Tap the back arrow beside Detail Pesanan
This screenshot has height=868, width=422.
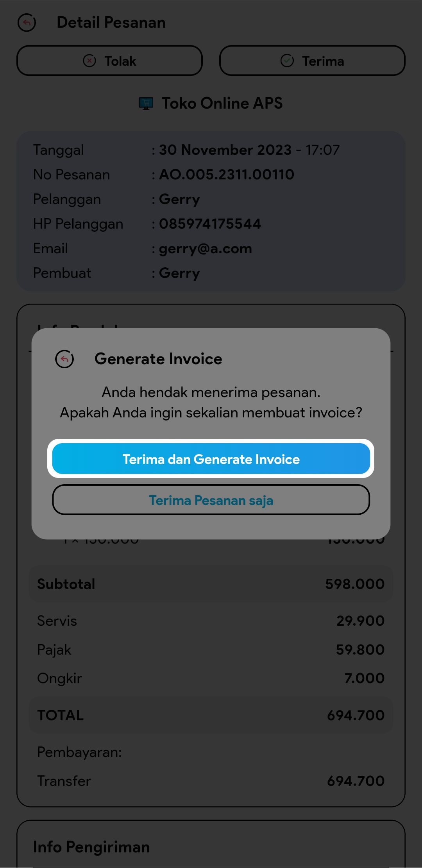coord(27,23)
